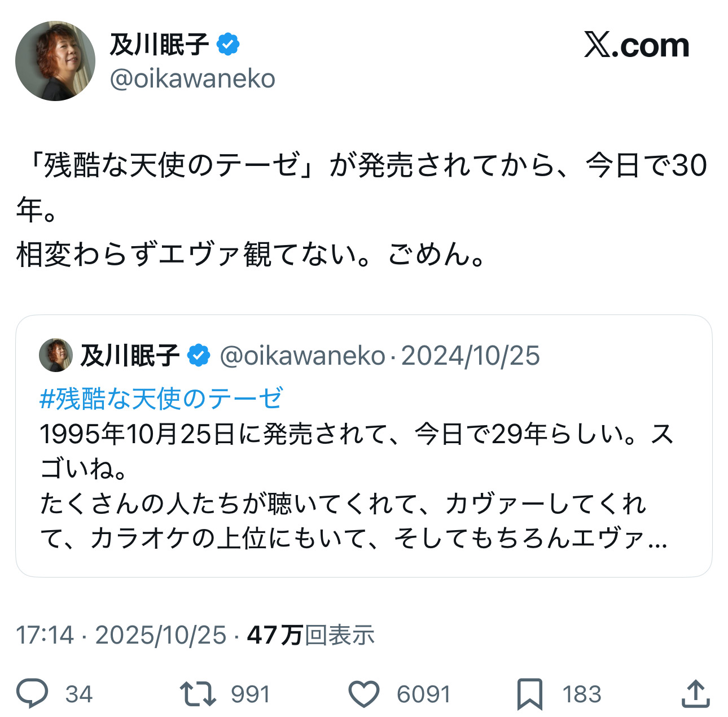728x717 pixels.
Task: Click the reply speech bubble icon
Action: 32,694
